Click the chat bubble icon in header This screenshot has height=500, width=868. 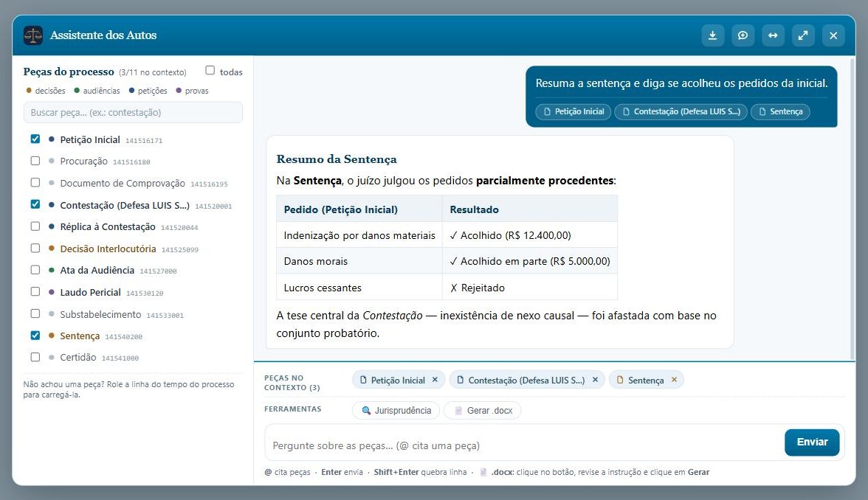pyautogui.click(x=743, y=35)
